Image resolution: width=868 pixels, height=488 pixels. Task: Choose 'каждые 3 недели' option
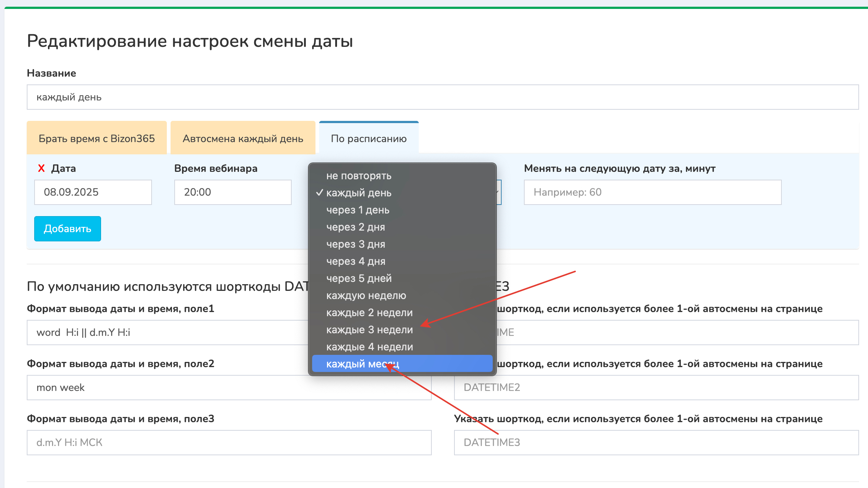(x=369, y=330)
